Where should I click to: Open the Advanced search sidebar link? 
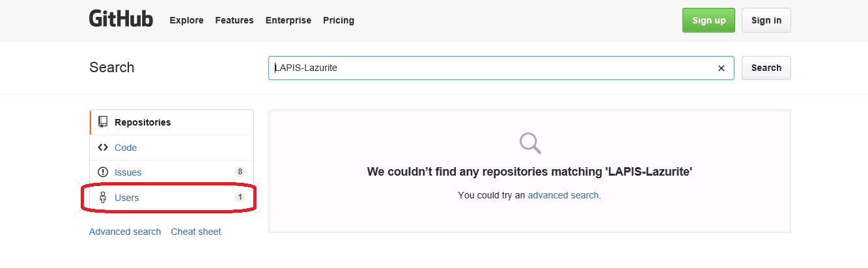click(125, 232)
